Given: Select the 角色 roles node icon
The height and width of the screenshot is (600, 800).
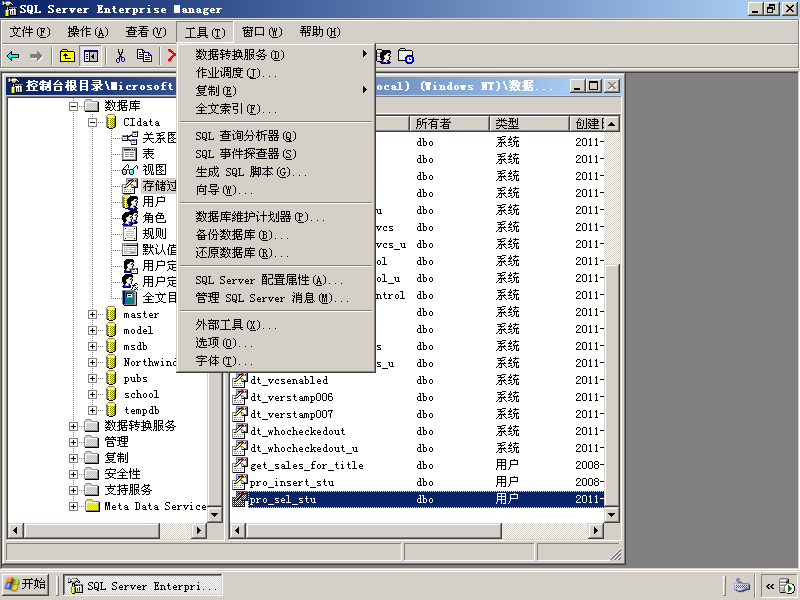Looking at the screenshot, I should click(x=130, y=218).
